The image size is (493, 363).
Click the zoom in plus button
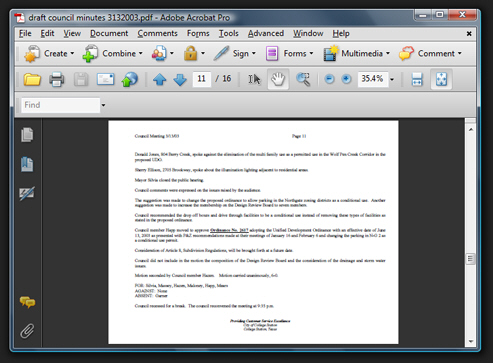pyautogui.click(x=347, y=79)
